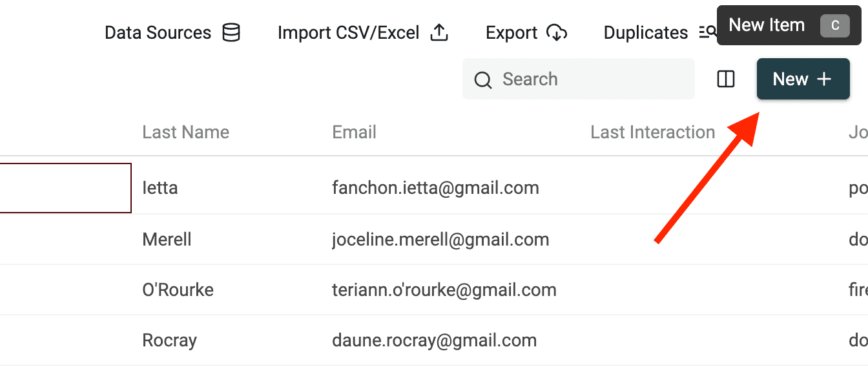Toggle the column layout panel icon

click(x=726, y=79)
